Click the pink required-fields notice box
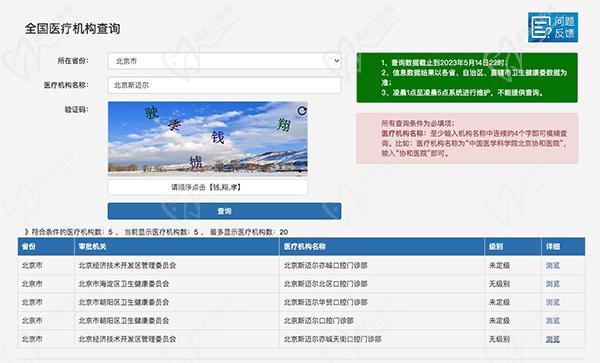The width and height of the screenshot is (600, 363). [x=467, y=138]
